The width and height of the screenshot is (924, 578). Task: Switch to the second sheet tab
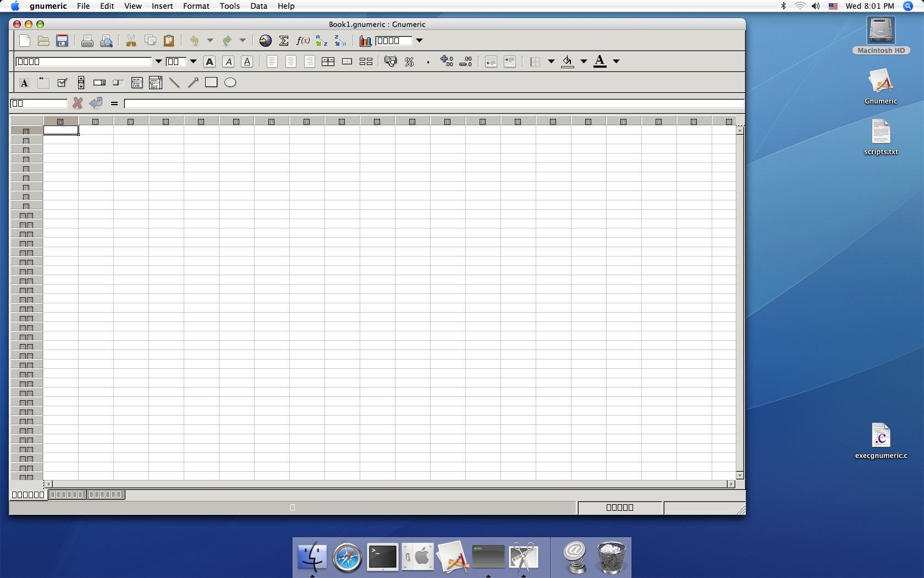pyautogui.click(x=67, y=494)
